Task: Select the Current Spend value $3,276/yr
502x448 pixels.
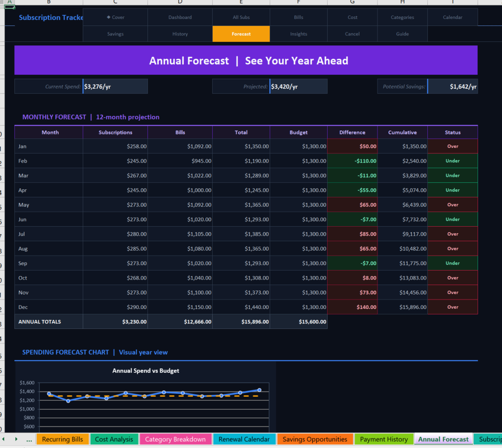Action: tap(115, 87)
